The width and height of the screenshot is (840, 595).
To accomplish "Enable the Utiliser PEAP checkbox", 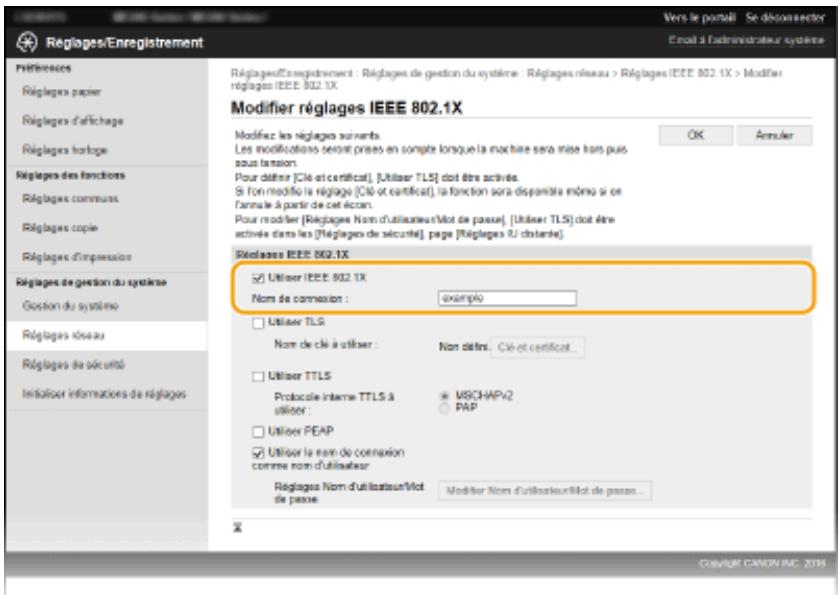I will pos(258,432).
